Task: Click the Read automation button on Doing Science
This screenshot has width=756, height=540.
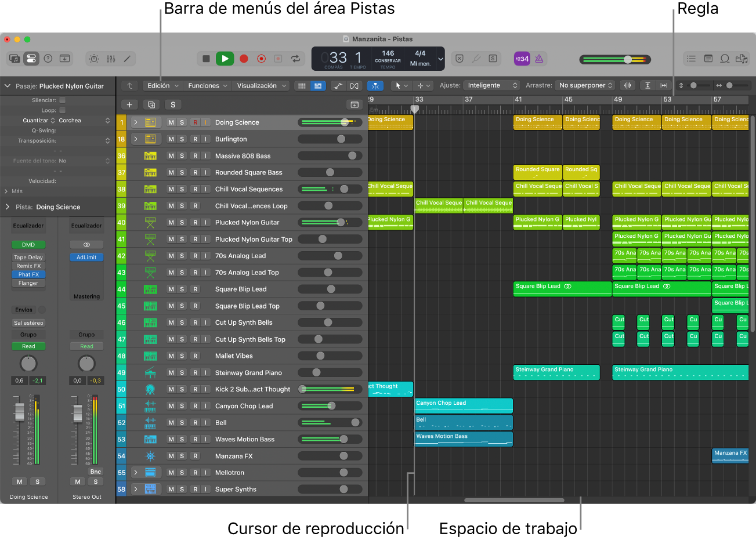Action: point(28,346)
